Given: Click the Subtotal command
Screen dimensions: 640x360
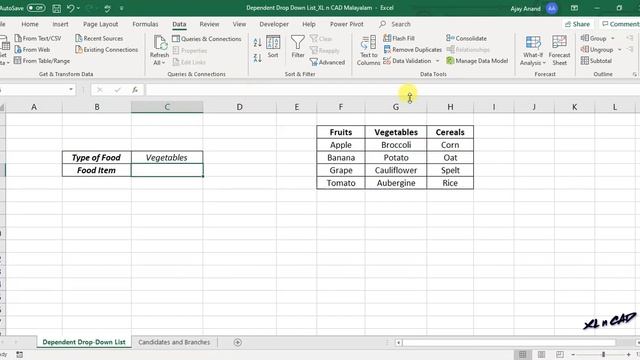Looking at the screenshot, I should tap(596, 61).
